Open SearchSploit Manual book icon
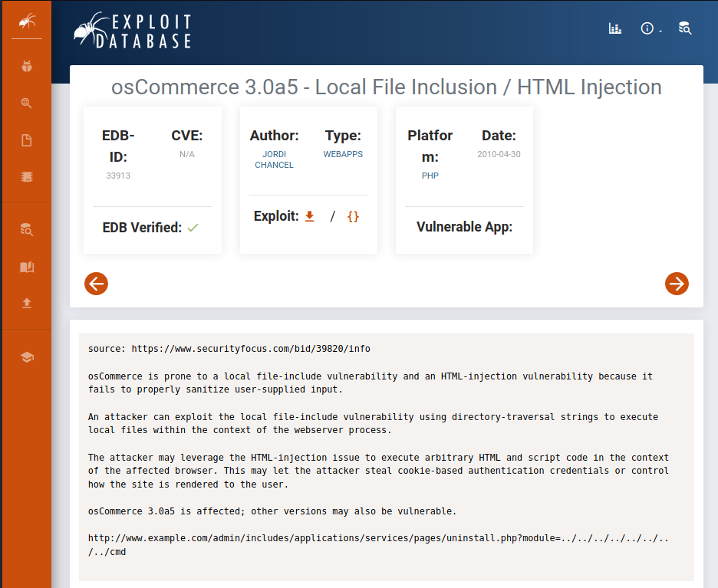The width and height of the screenshot is (718, 588). tap(27, 267)
